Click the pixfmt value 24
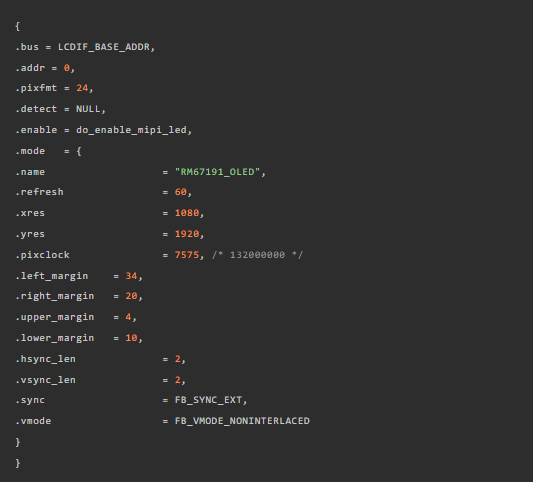The height and width of the screenshot is (482, 533). 82,88
